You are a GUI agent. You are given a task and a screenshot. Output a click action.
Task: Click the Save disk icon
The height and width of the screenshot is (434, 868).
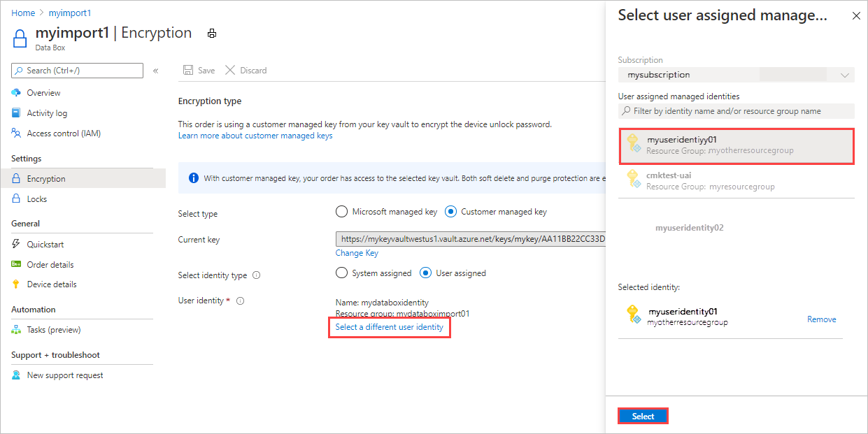pyautogui.click(x=187, y=71)
